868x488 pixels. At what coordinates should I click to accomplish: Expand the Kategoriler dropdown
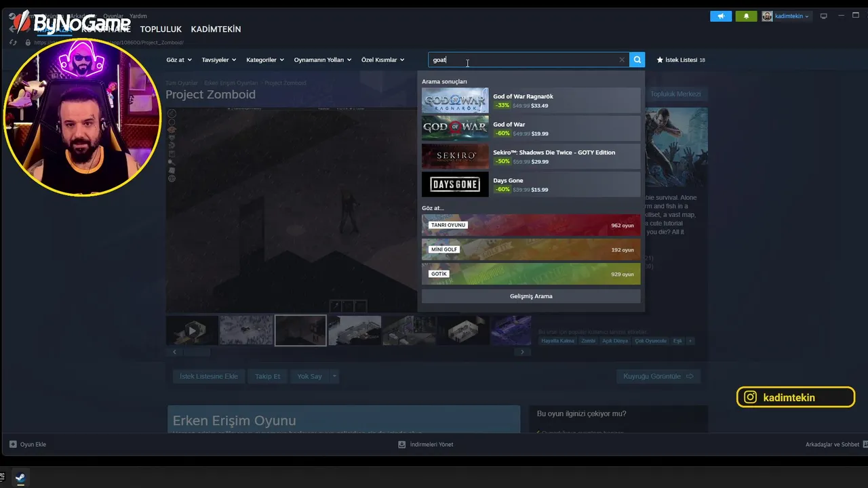tap(265, 60)
